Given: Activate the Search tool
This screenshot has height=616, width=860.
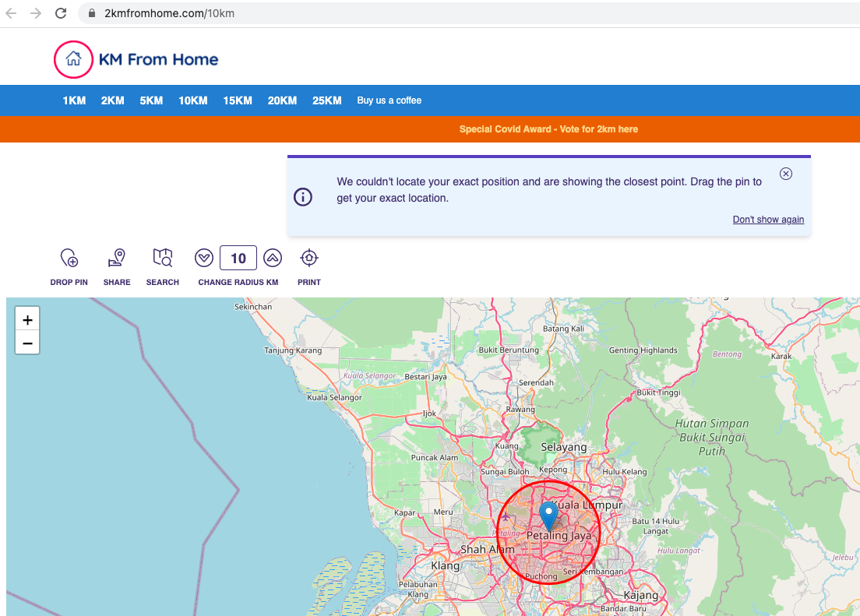Looking at the screenshot, I should [162, 258].
